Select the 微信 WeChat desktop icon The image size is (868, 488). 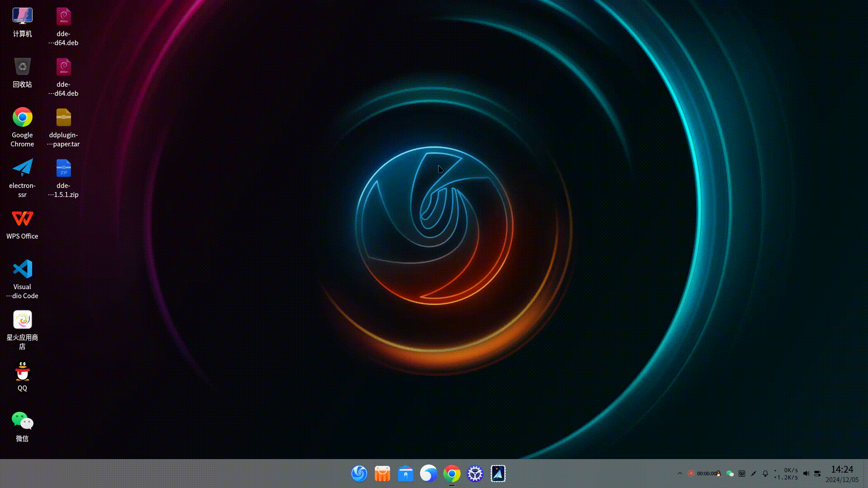[22, 427]
